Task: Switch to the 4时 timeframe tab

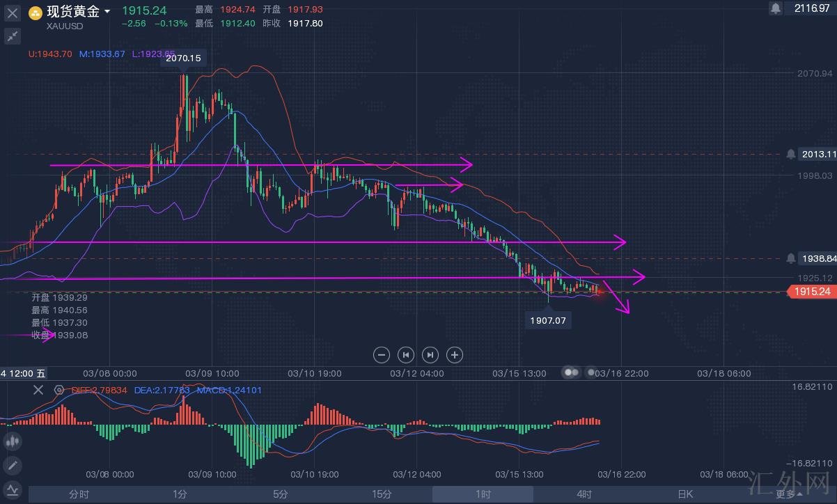Action: coord(584,494)
